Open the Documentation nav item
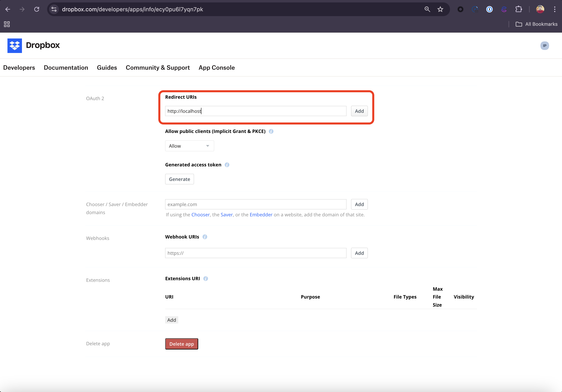Image resolution: width=562 pixels, height=392 pixels. pyautogui.click(x=66, y=67)
